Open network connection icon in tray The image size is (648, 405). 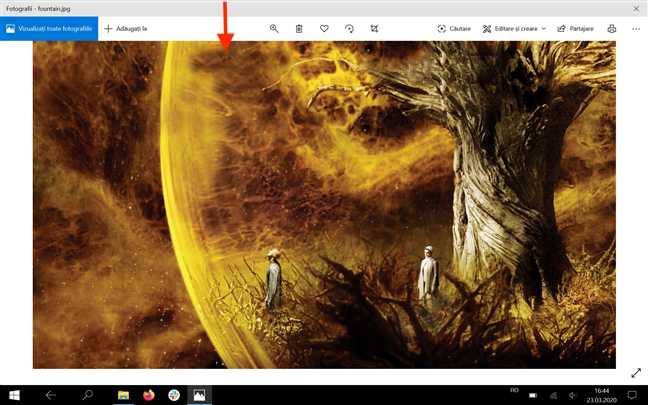[553, 395]
